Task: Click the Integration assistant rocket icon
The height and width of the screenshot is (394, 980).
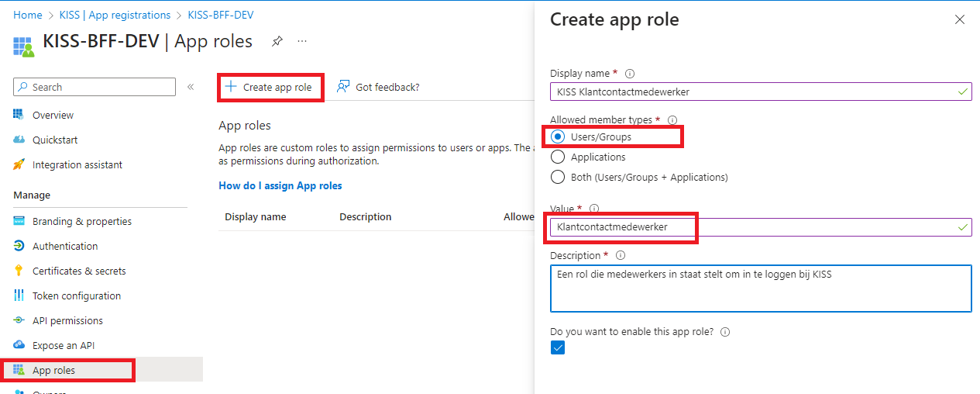Action: coord(19,164)
